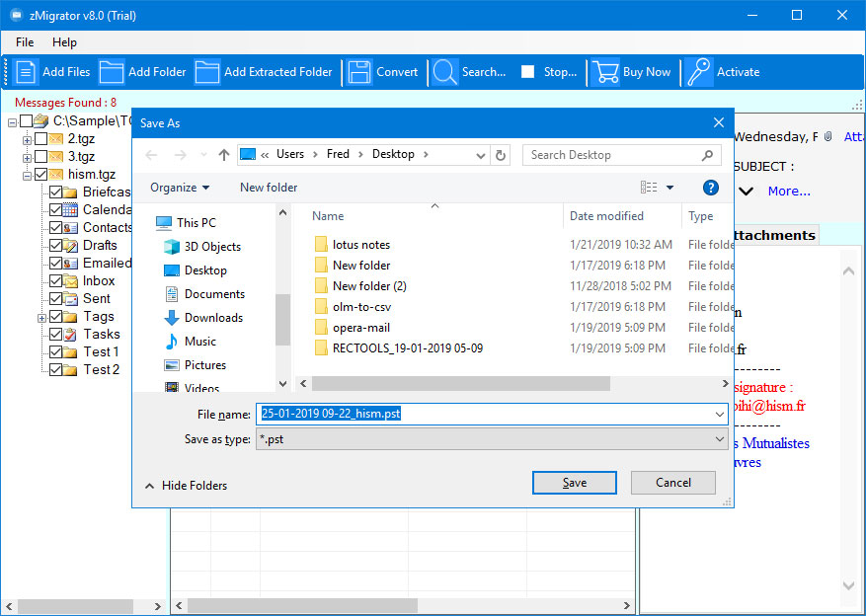
Task: Click the Buy Now cart icon
Action: point(604,72)
